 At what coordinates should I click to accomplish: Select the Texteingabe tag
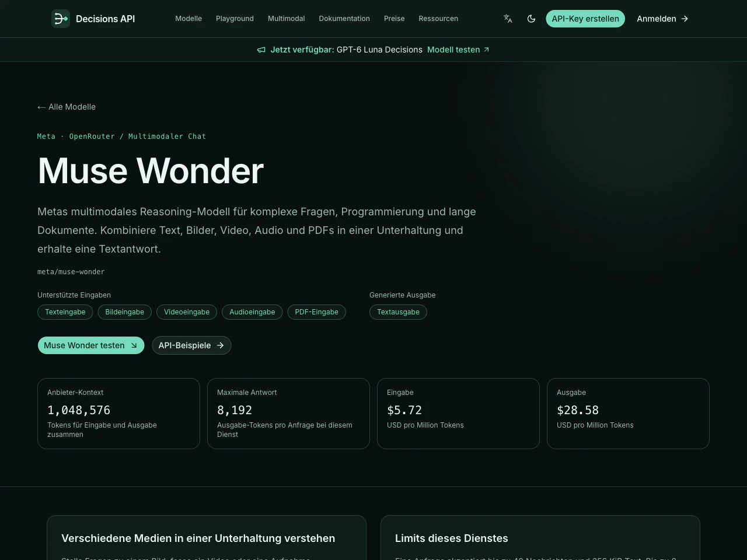[65, 312]
